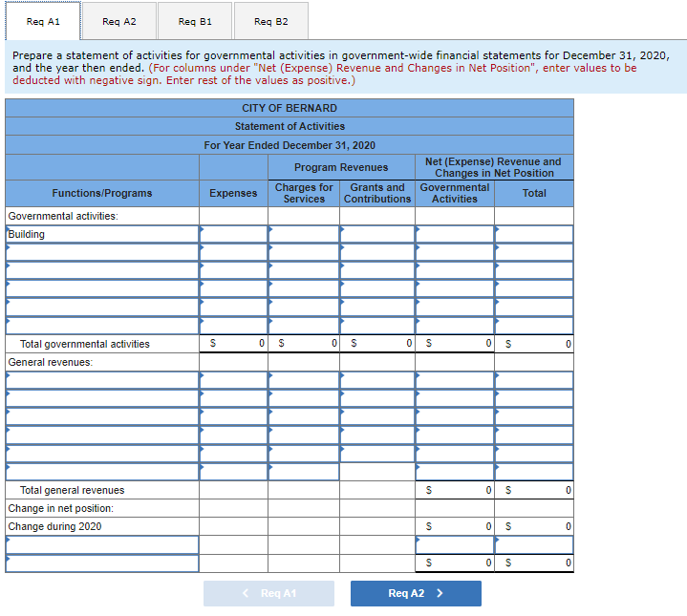
Task: Click the General revenues: label
Action: point(51,363)
